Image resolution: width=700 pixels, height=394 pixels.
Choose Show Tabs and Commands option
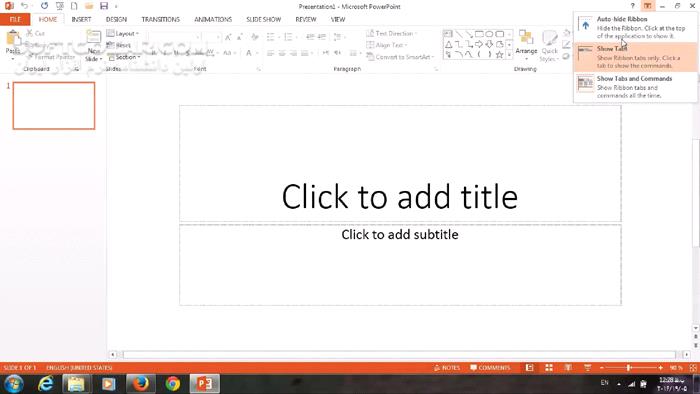tap(636, 87)
